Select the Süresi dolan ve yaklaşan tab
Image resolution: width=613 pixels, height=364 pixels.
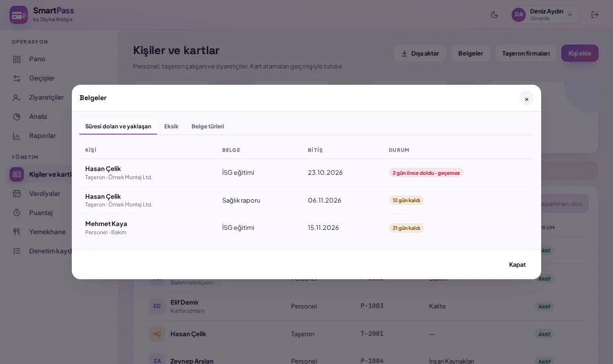coord(118,126)
